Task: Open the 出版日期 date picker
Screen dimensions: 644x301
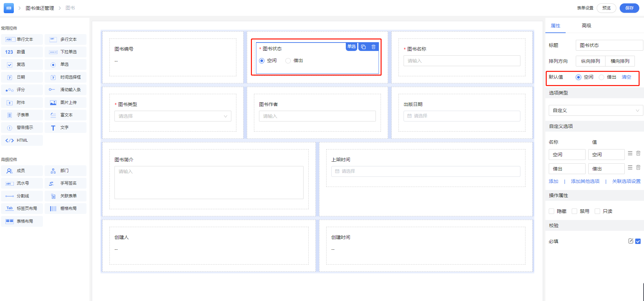Action: coord(462,116)
